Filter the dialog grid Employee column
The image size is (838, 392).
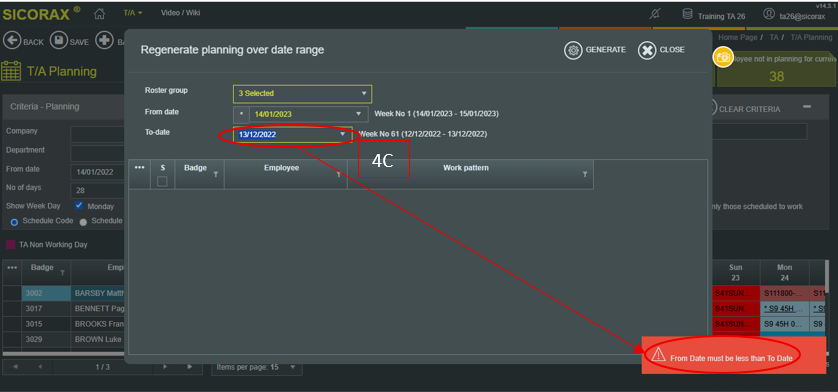(338, 174)
